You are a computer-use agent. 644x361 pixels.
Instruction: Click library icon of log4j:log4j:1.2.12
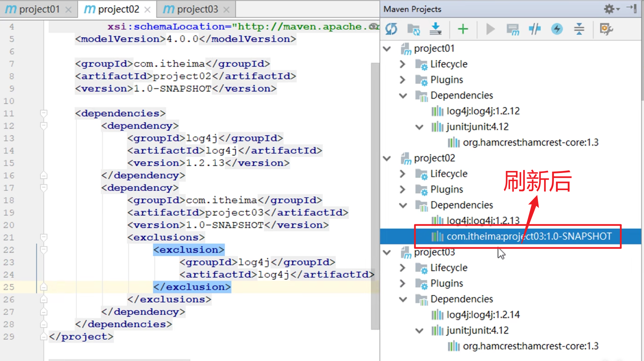pyautogui.click(x=437, y=111)
